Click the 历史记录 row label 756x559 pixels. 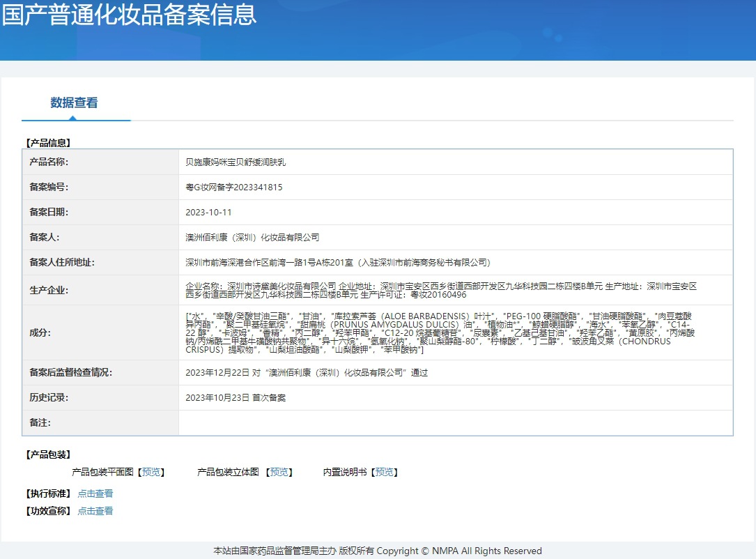tap(49, 397)
